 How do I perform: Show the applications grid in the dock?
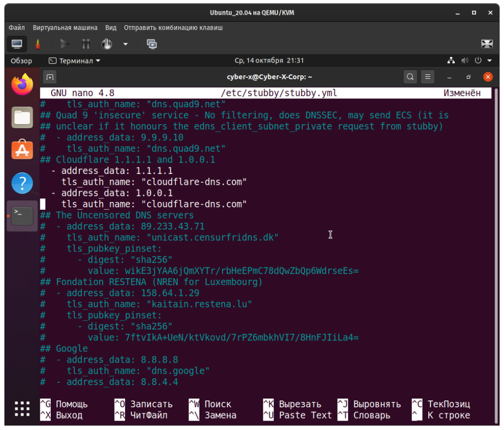(x=22, y=409)
